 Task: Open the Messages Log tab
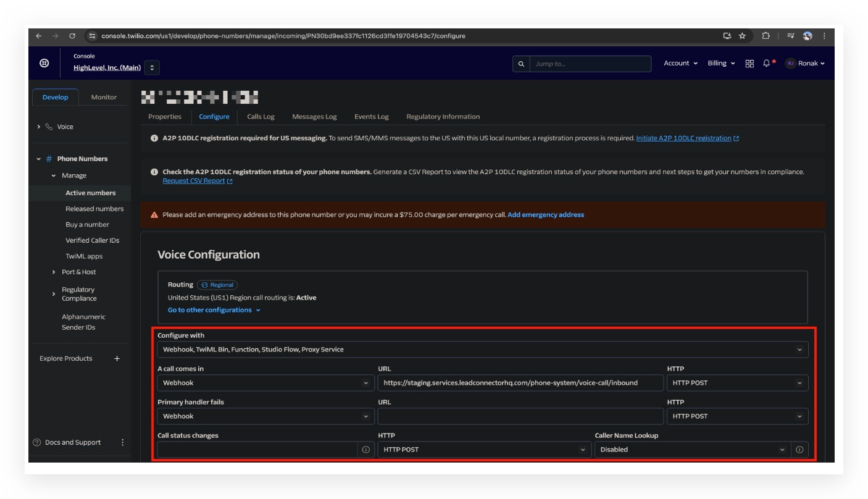[x=314, y=116]
